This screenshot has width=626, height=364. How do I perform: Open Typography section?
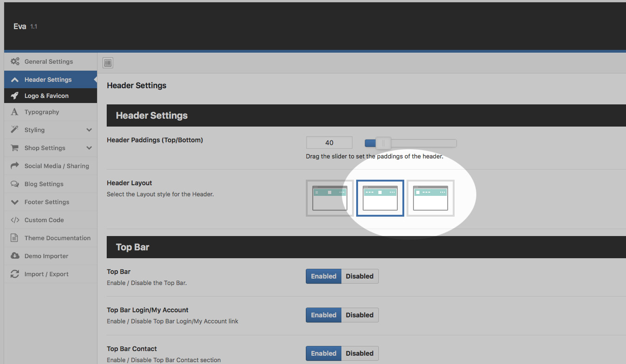[x=50, y=112]
